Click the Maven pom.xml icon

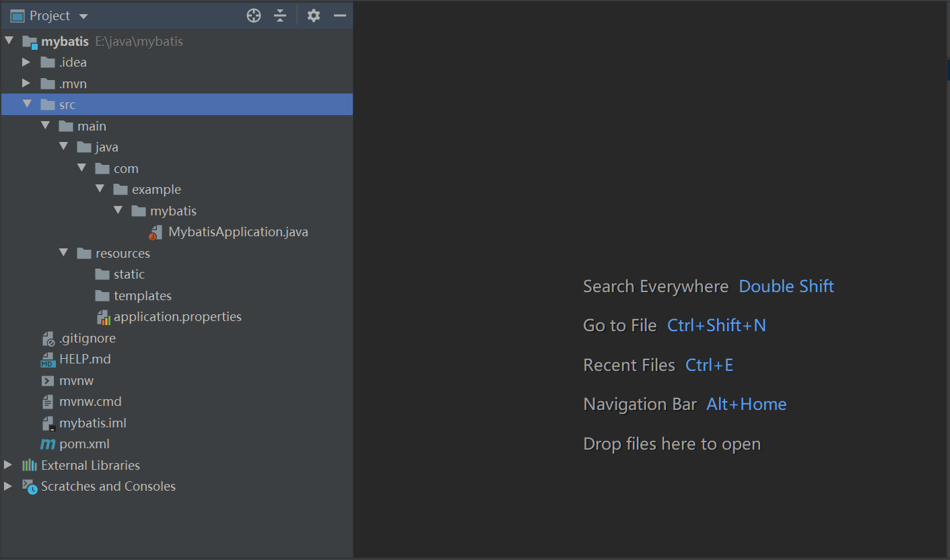(48, 444)
